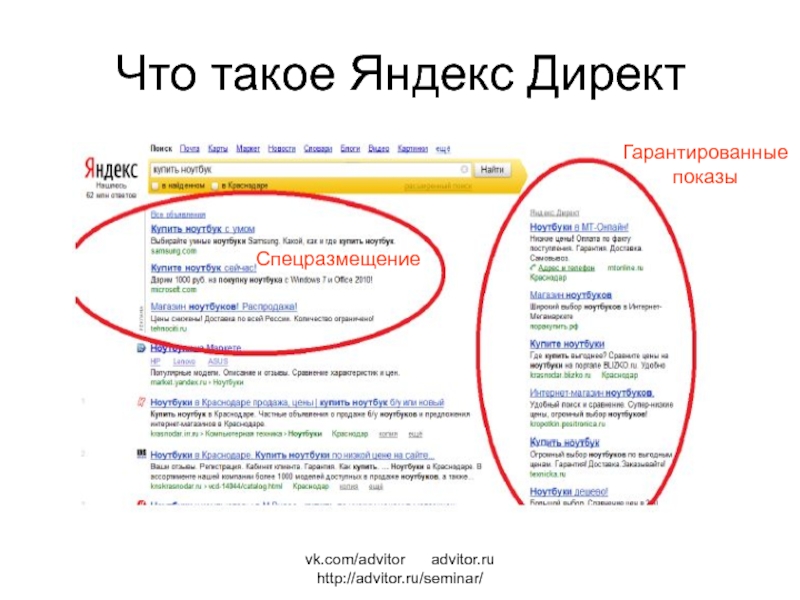The width and height of the screenshot is (800, 600).
Task: Open 'Магазин ноутбуков! Распродажа!' ad
Action: (223, 307)
